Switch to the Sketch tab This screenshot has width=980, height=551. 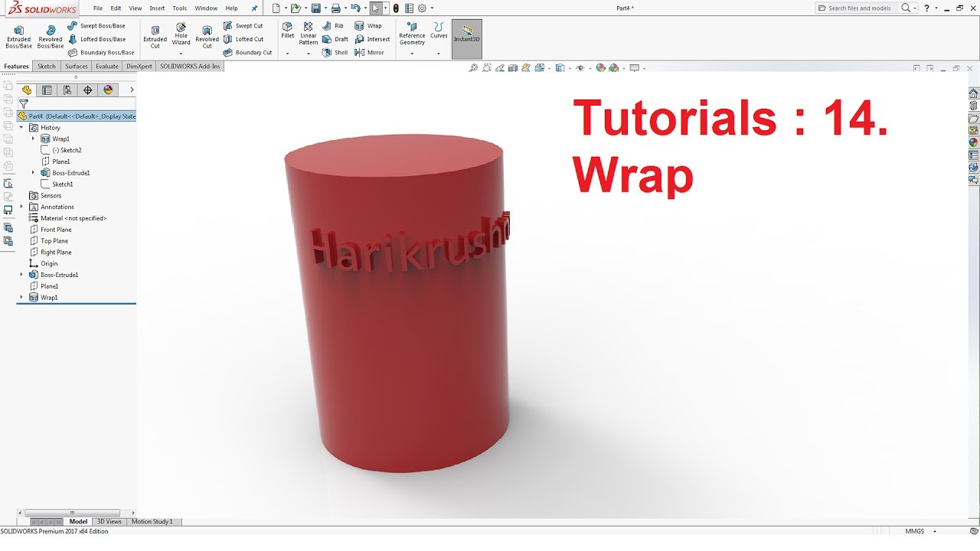pos(47,67)
